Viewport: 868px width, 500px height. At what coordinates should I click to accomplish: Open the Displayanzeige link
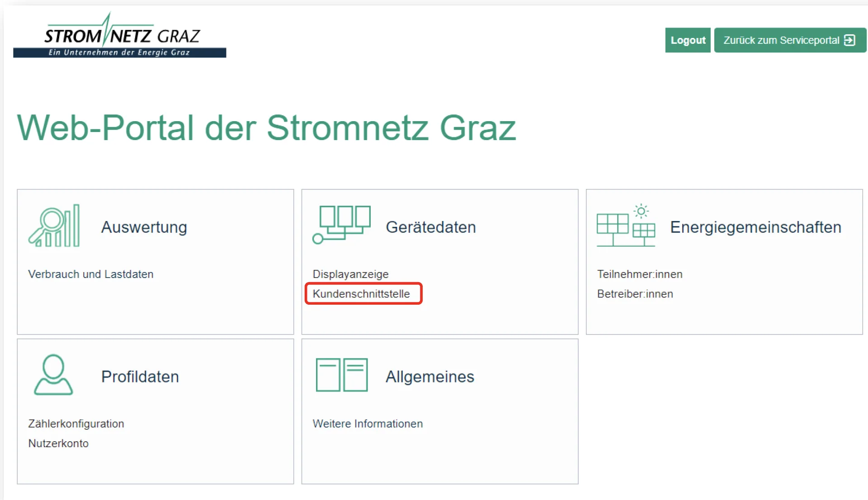350,274
